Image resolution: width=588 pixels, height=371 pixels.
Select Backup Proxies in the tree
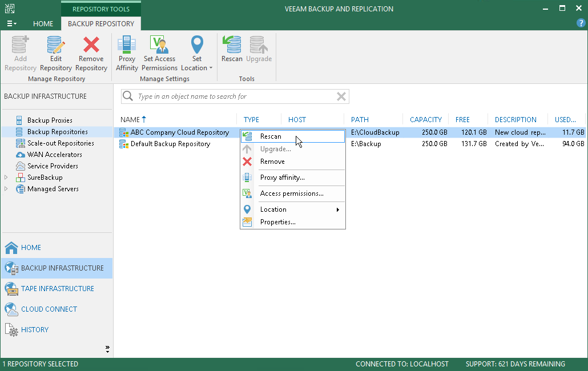(50, 120)
